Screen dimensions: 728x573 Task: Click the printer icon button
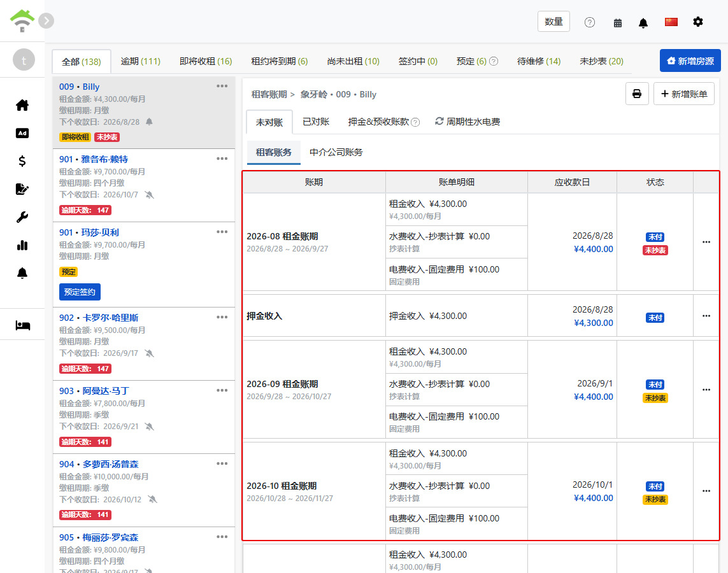(x=637, y=94)
